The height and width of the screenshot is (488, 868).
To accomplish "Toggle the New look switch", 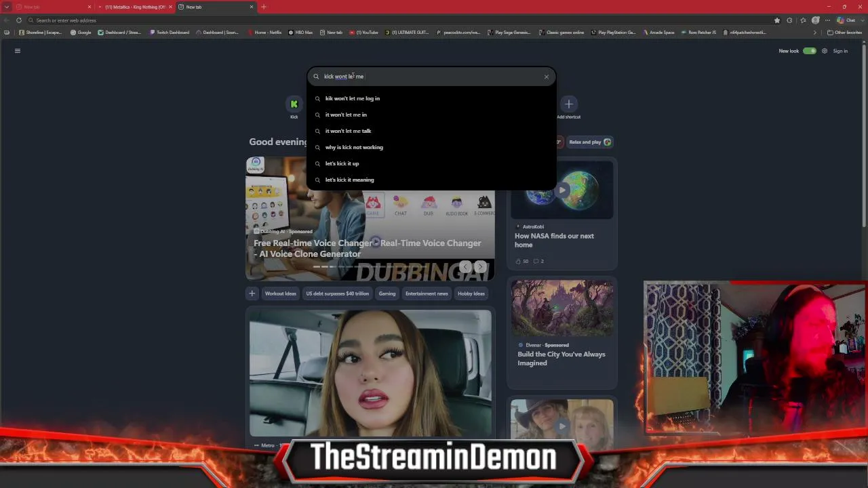I will 810,51.
